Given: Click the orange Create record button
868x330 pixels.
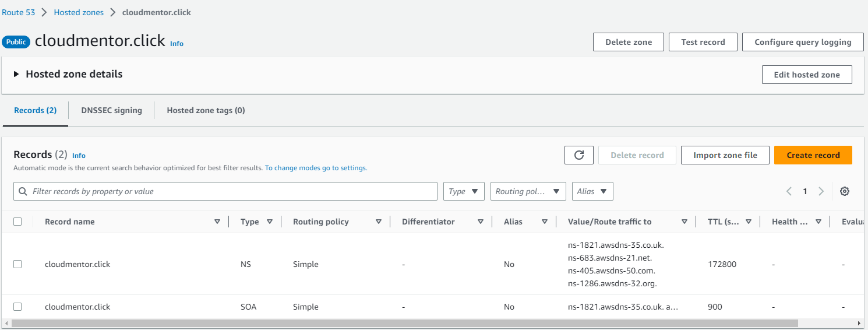Looking at the screenshot, I should (813, 155).
